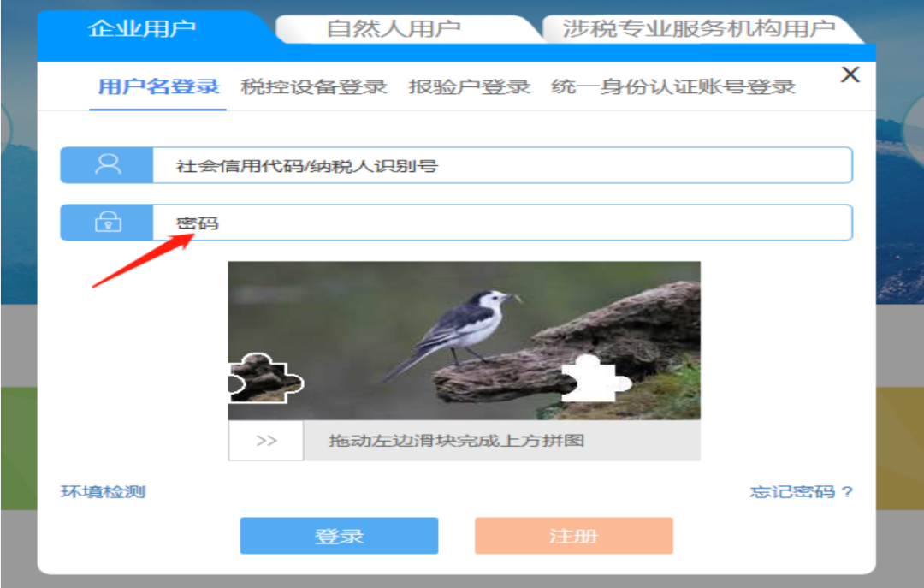
Task: Click the bird captcha puzzle image
Action: pos(464,341)
